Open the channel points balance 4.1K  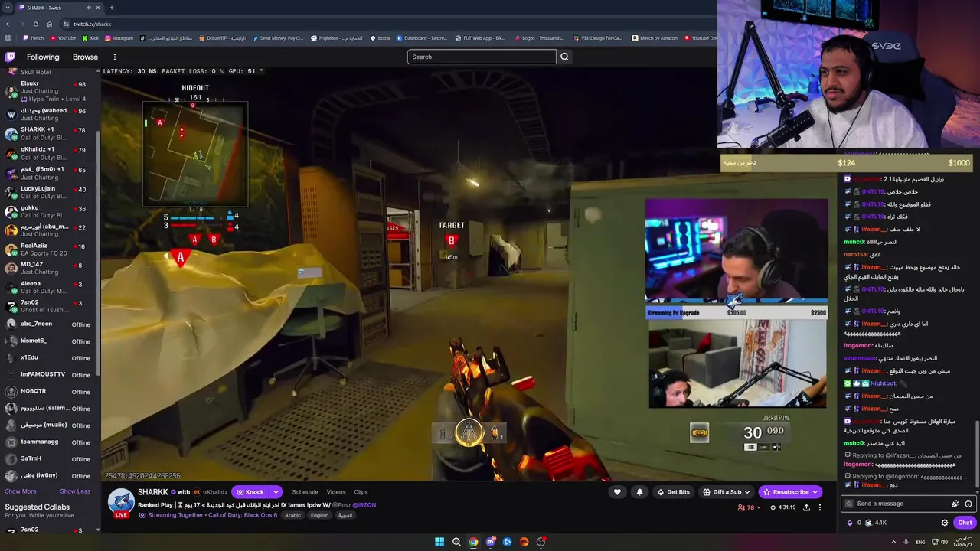(876, 523)
